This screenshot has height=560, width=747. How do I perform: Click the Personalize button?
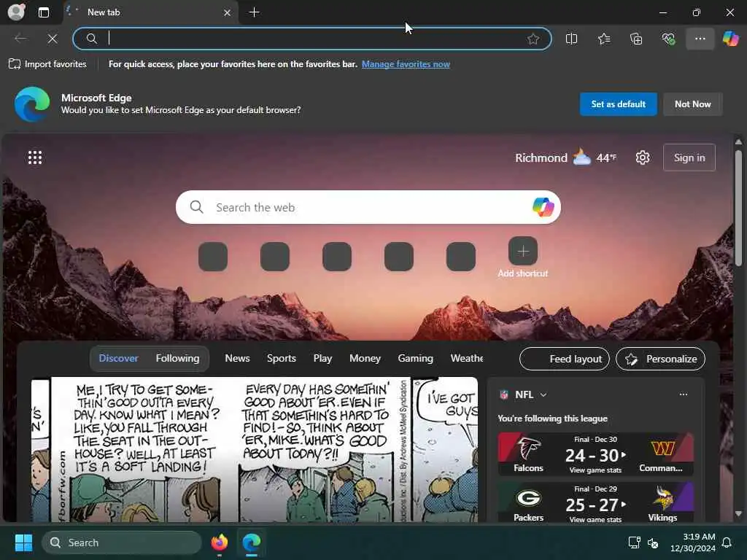661,359
